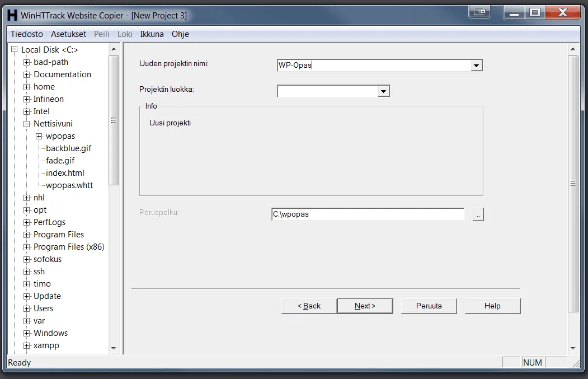Proceed with the Next button

(x=365, y=306)
